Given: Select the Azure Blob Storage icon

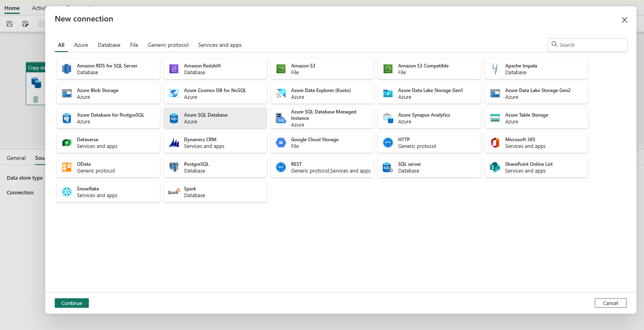Looking at the screenshot, I should click(67, 94).
